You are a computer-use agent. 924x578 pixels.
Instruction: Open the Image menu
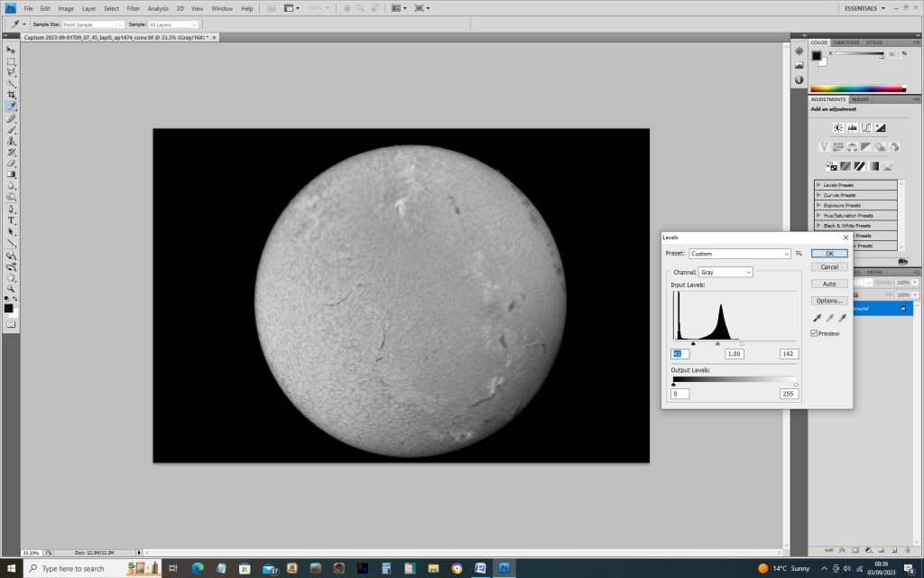66,9
